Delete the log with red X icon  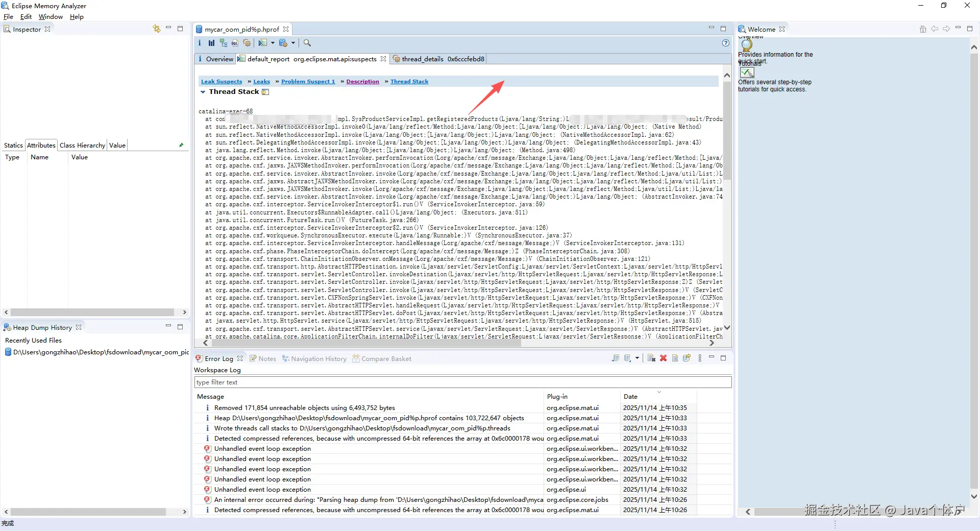coord(663,358)
